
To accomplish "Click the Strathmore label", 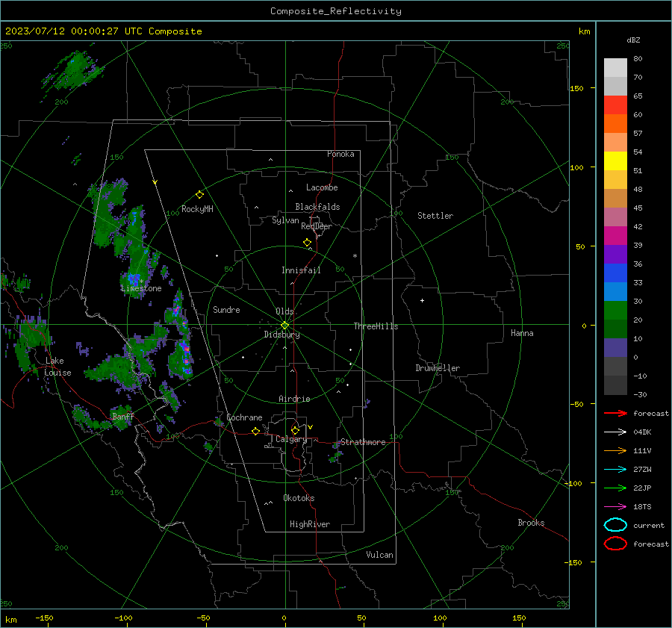I will [x=363, y=442].
